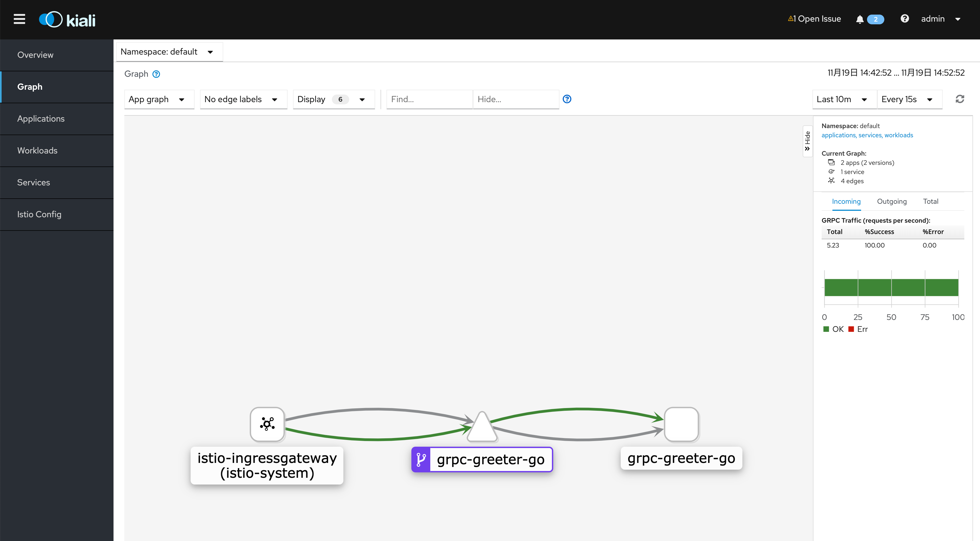Open the Namespace: default dropdown
The height and width of the screenshot is (541, 980).
(167, 52)
